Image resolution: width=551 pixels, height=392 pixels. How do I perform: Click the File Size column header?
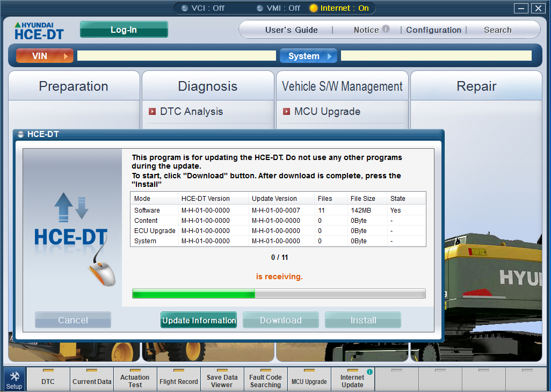(367, 199)
